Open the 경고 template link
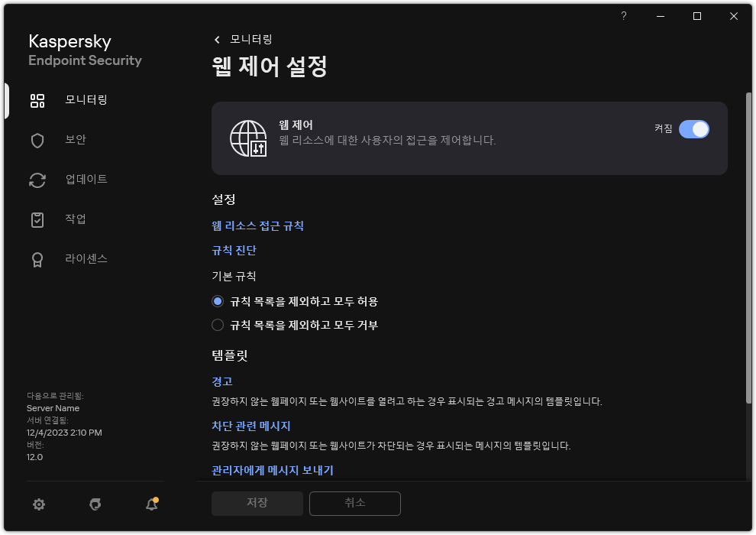Viewport: 756px width, 535px height. click(224, 381)
